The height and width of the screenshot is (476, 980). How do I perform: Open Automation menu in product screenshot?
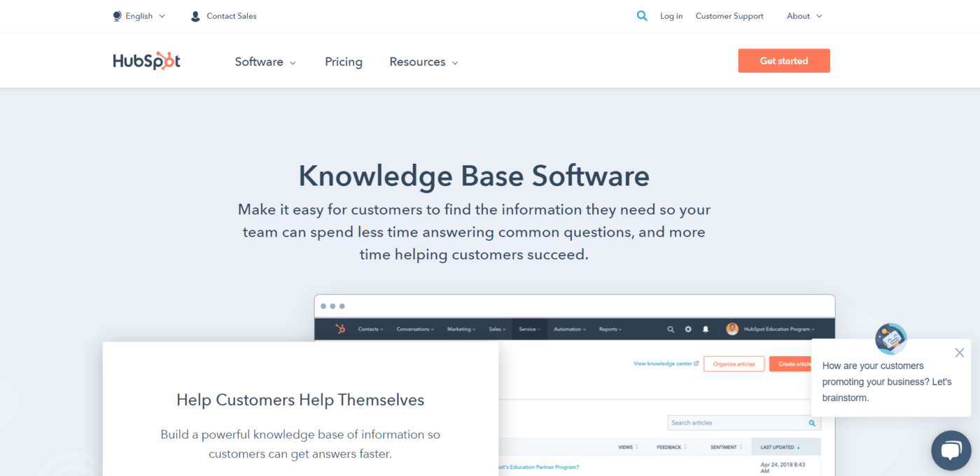[569, 329]
